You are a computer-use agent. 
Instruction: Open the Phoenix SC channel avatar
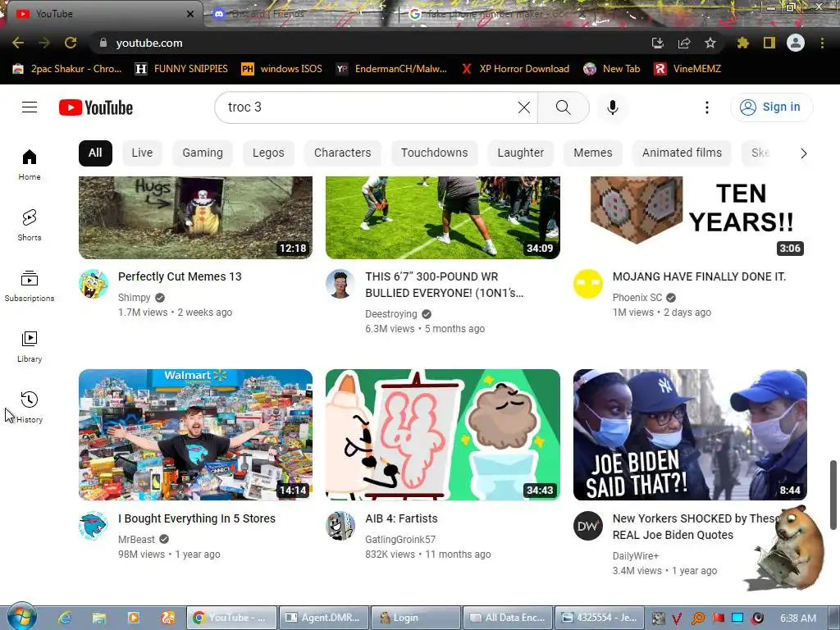(587, 284)
